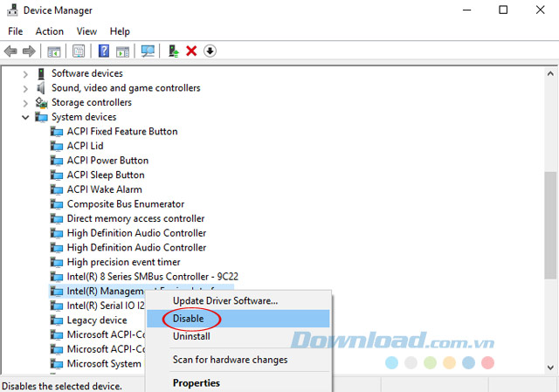The image size is (559, 392).
Task: Select ACPI Sleep Button device
Action: click(x=106, y=175)
